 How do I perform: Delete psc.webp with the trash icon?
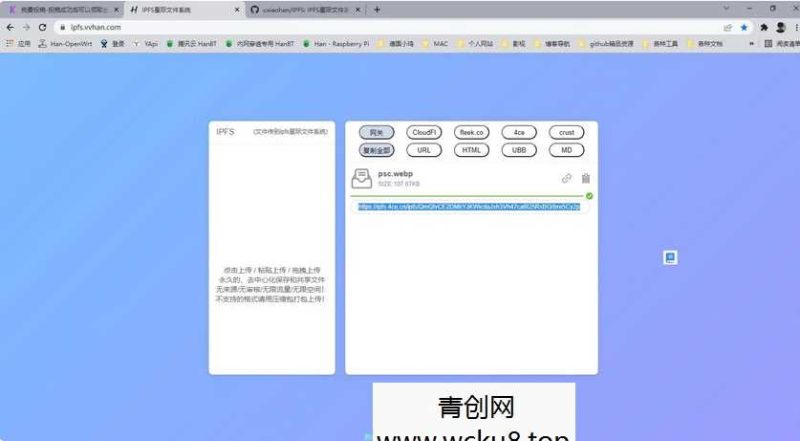(x=586, y=178)
